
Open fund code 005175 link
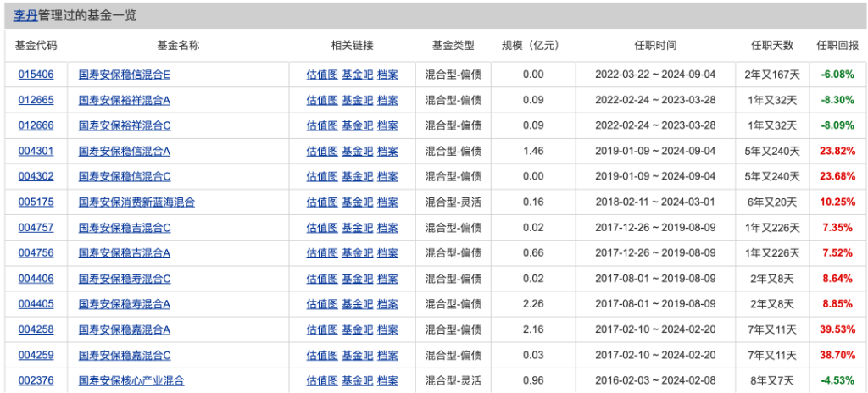point(36,202)
